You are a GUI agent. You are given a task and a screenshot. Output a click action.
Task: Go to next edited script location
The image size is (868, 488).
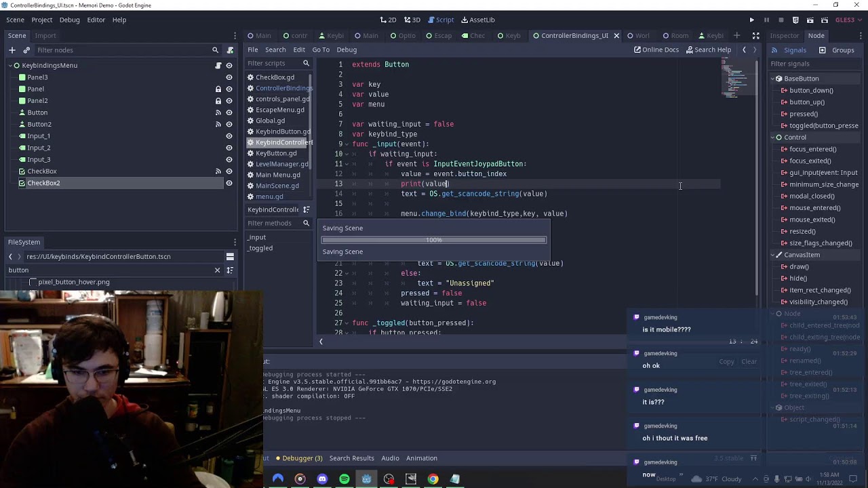[755, 49]
